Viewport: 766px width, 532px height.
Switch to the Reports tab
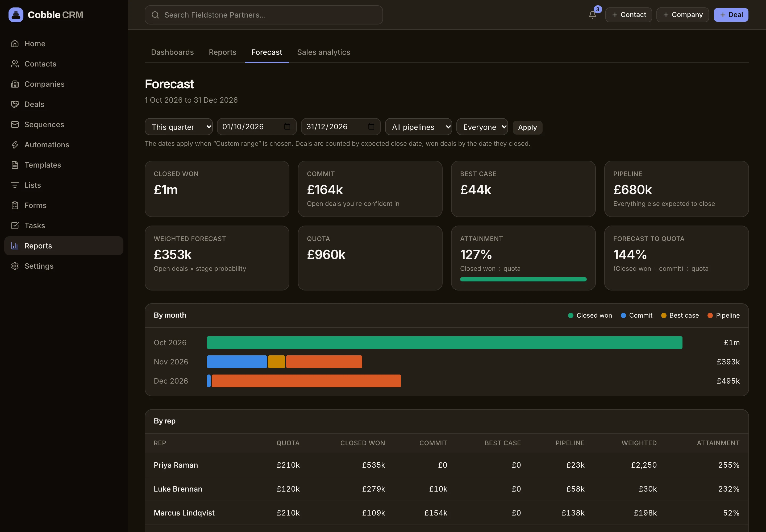click(222, 52)
